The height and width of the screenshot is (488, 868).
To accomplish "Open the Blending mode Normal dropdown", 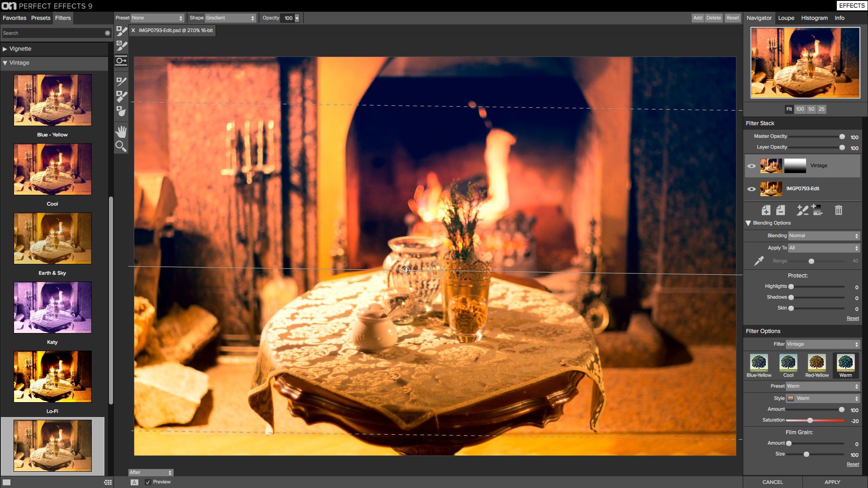I will (x=824, y=236).
